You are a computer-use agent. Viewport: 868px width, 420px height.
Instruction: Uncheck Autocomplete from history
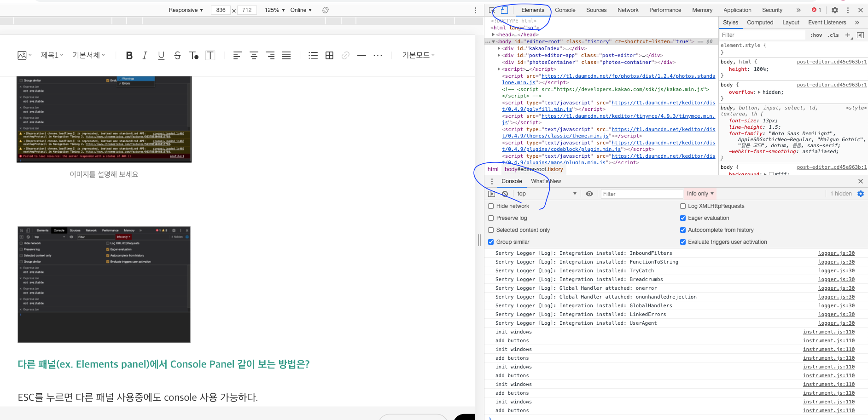pos(683,230)
